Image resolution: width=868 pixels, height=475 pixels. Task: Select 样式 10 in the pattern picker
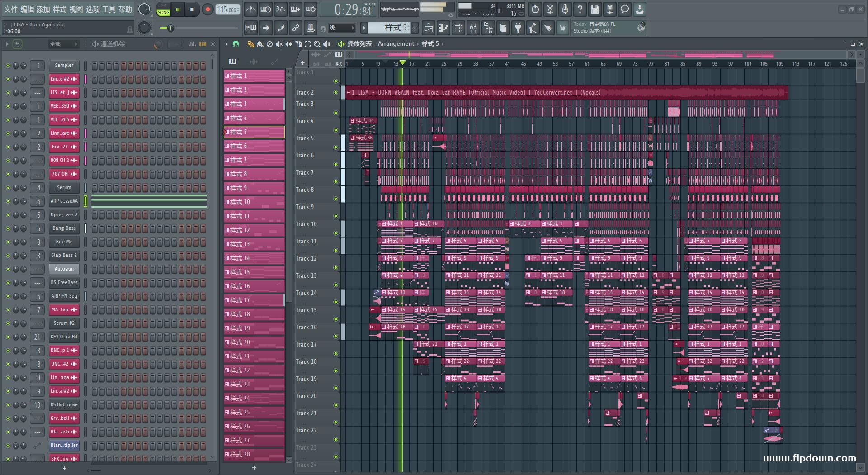coord(254,202)
